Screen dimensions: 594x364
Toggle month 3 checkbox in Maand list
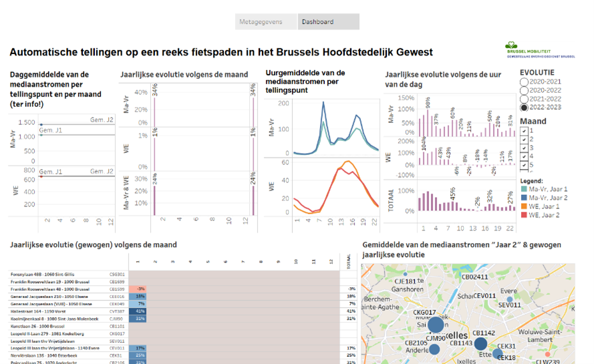click(x=524, y=148)
